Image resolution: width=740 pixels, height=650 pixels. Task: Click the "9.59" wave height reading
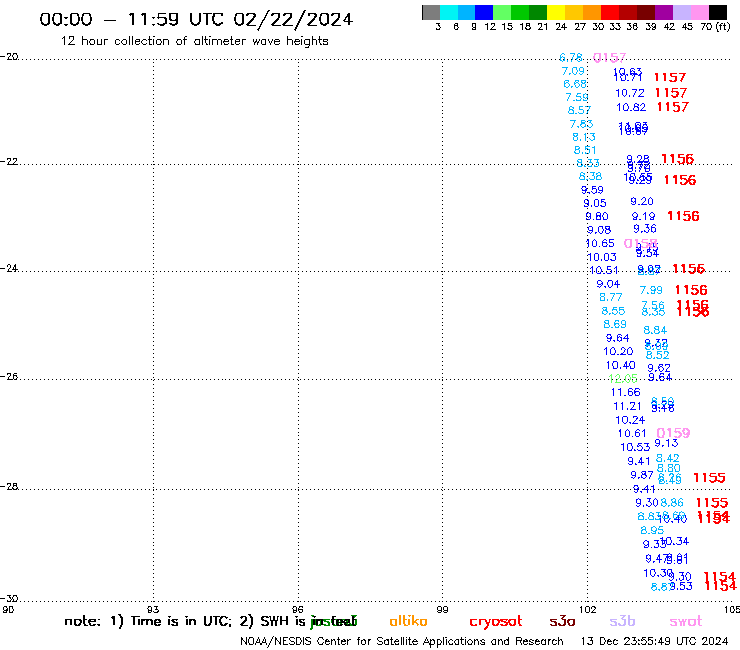(x=592, y=190)
